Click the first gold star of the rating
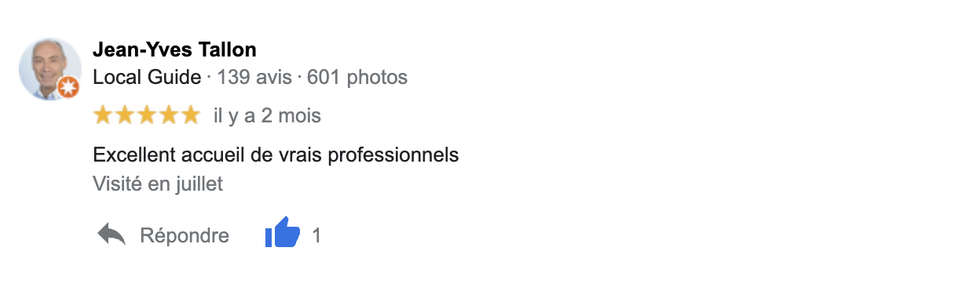Image resolution: width=980 pixels, height=284 pixels. click(103, 116)
